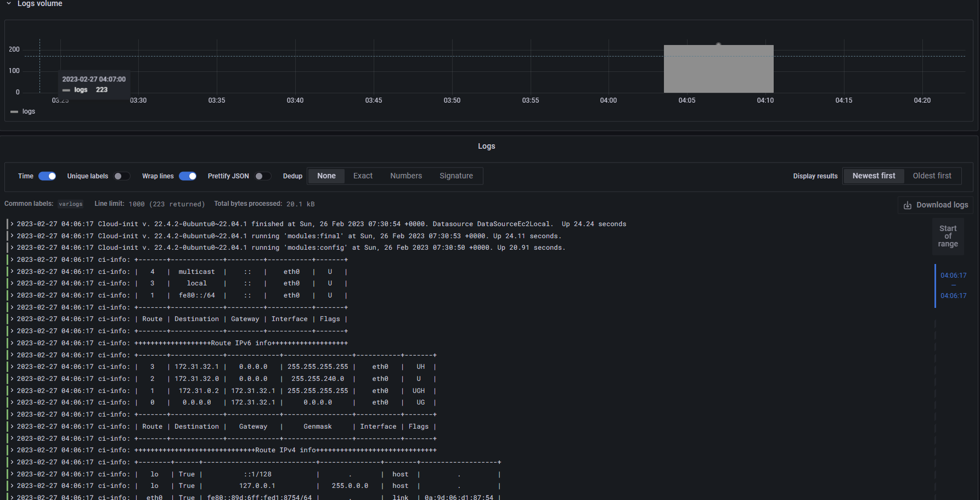Screen dimensions: 980x500
Task: Expand the log row with 127.0.0.1 address
Action: click(12, 486)
